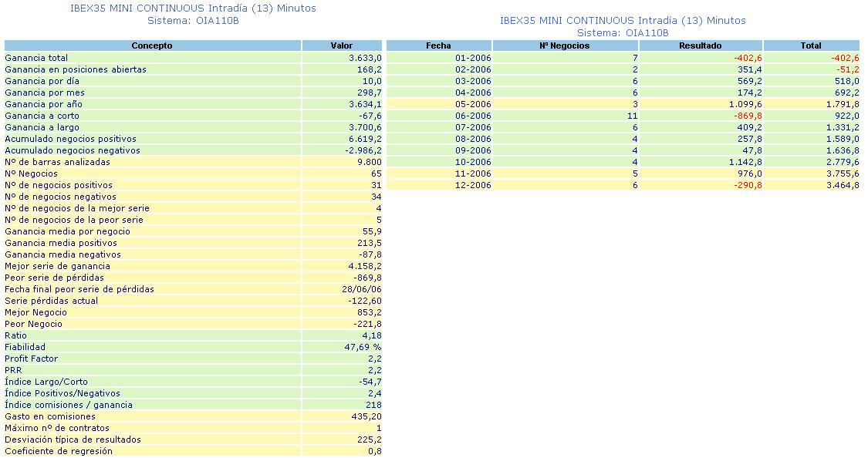This screenshot has height=458, width=868.
Task: Select the 05-2006 date cell
Action: [x=473, y=104]
